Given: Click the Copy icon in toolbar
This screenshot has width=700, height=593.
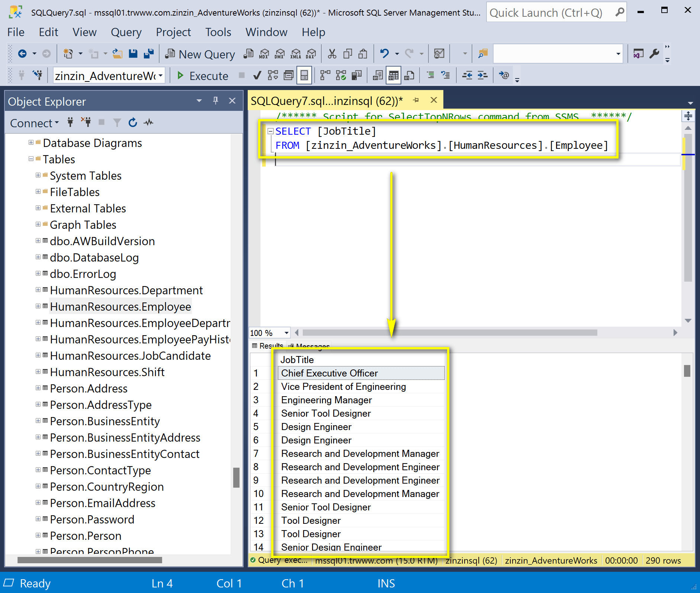Looking at the screenshot, I should [348, 54].
